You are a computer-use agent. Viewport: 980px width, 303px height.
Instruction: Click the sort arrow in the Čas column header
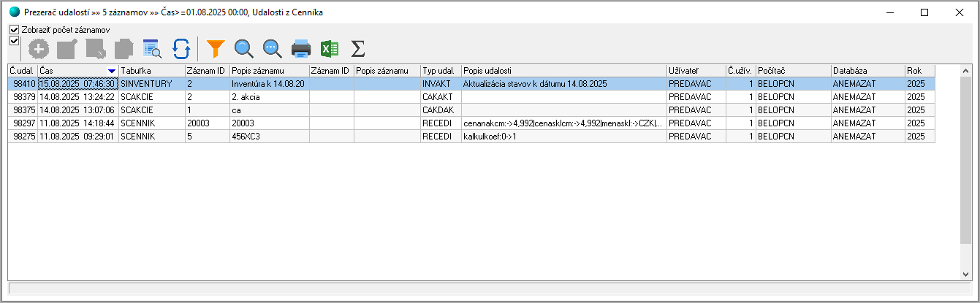[x=112, y=71]
